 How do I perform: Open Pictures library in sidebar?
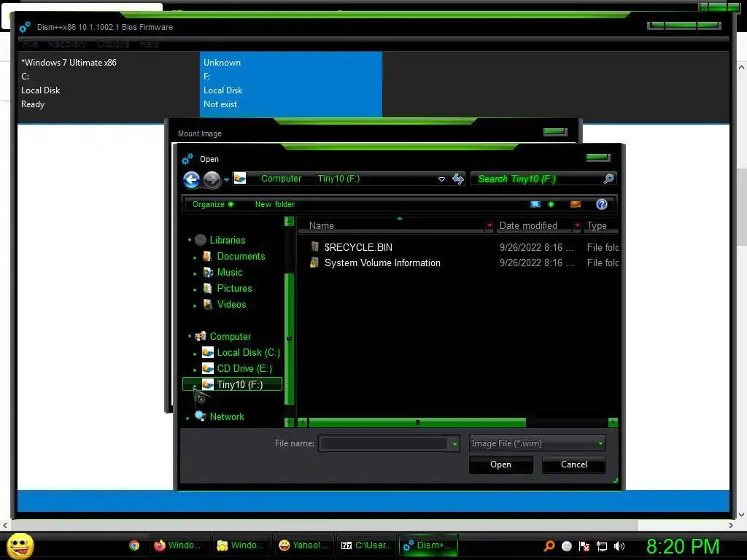tap(234, 289)
